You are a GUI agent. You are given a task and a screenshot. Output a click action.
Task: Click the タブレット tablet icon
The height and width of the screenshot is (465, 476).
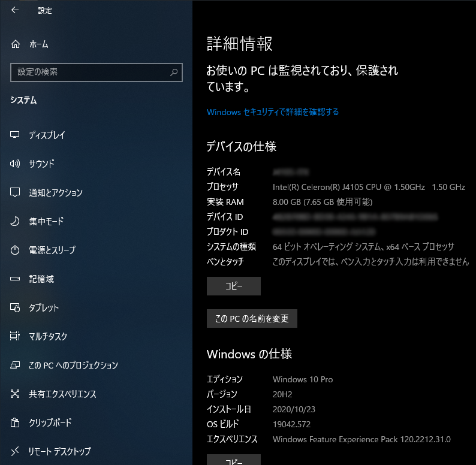click(x=15, y=307)
